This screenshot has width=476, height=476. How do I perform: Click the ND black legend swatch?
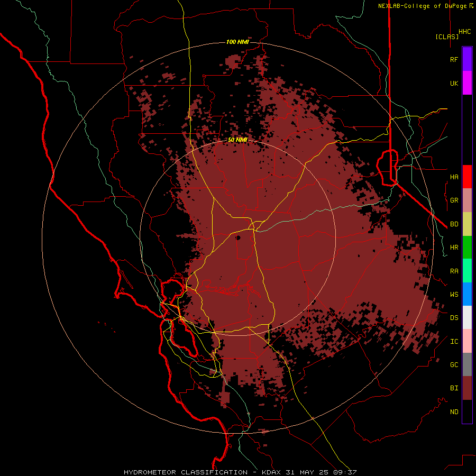point(467,411)
